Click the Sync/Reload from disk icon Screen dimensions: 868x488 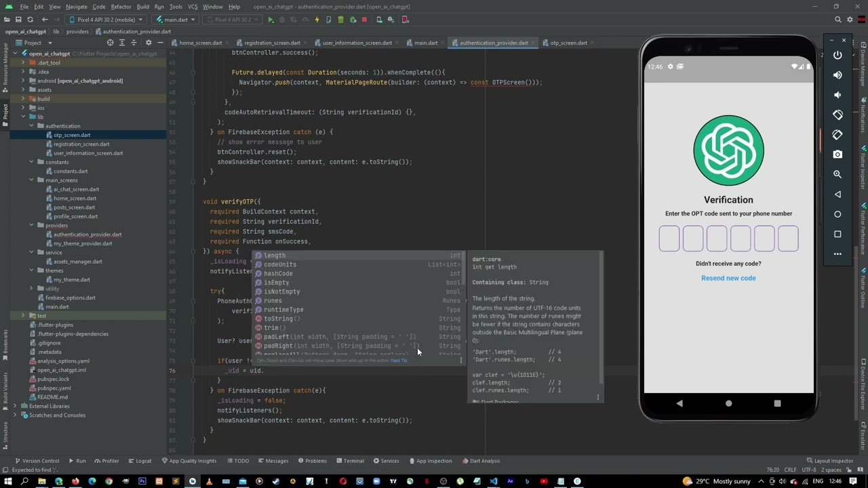(x=31, y=20)
